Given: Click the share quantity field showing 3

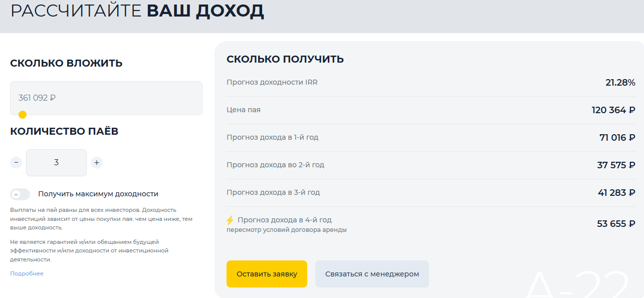Looking at the screenshot, I should (x=56, y=163).
